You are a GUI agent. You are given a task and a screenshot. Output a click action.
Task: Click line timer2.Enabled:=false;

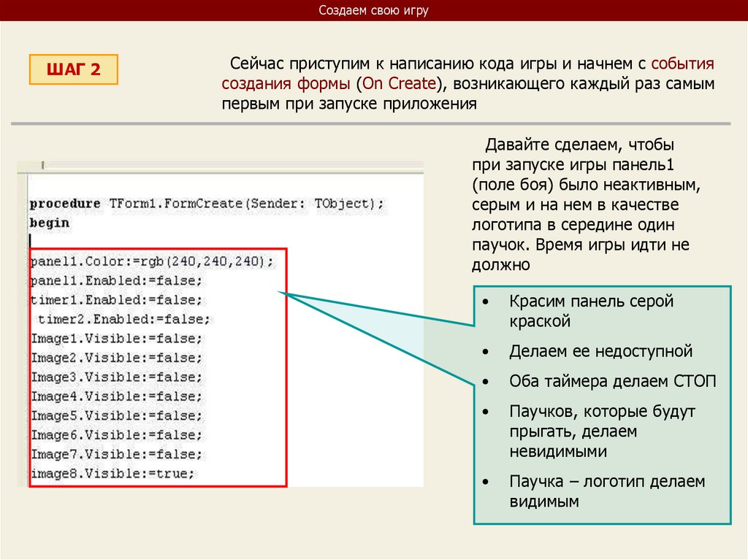click(x=124, y=319)
